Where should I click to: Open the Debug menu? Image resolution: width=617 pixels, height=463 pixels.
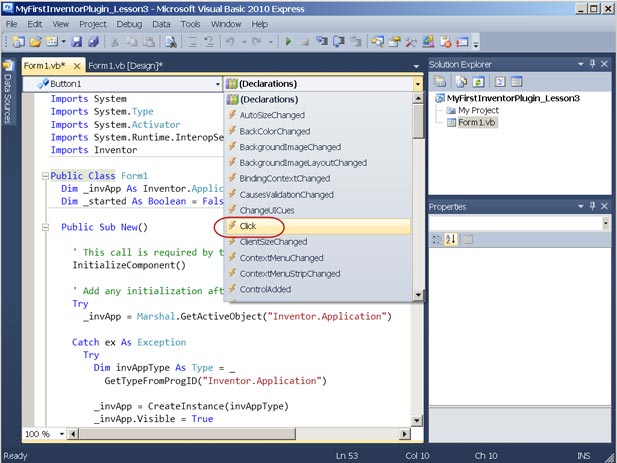point(129,24)
